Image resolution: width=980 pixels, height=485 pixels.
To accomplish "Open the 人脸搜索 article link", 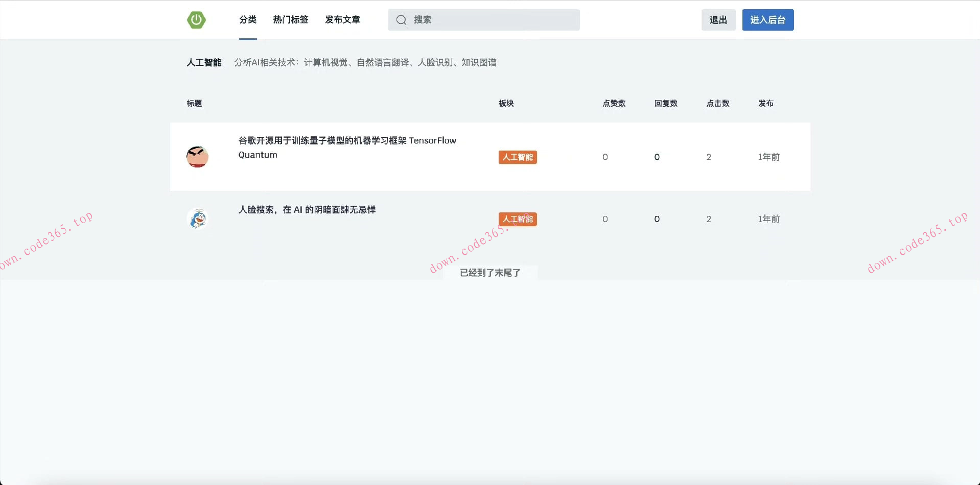I will 307,209.
